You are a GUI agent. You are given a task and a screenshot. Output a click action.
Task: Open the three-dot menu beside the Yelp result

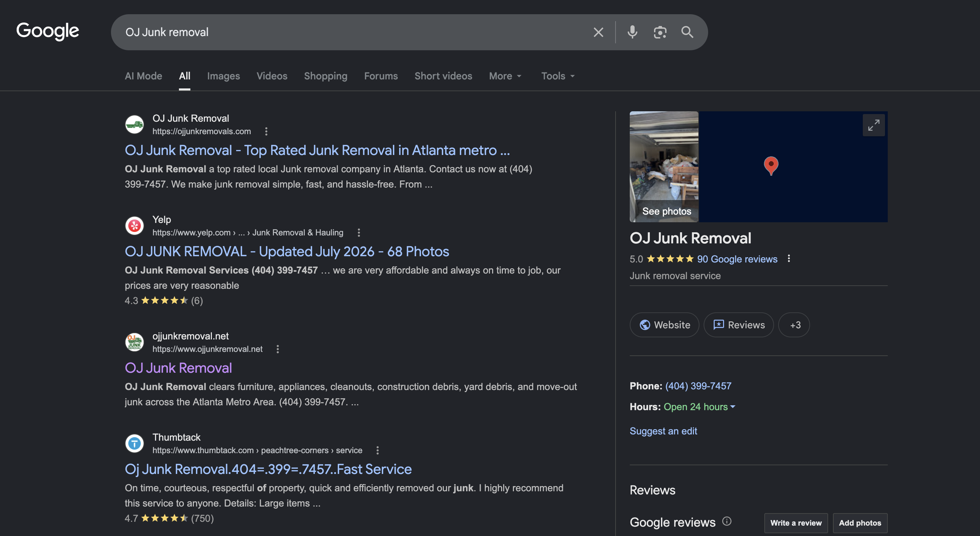[359, 232]
